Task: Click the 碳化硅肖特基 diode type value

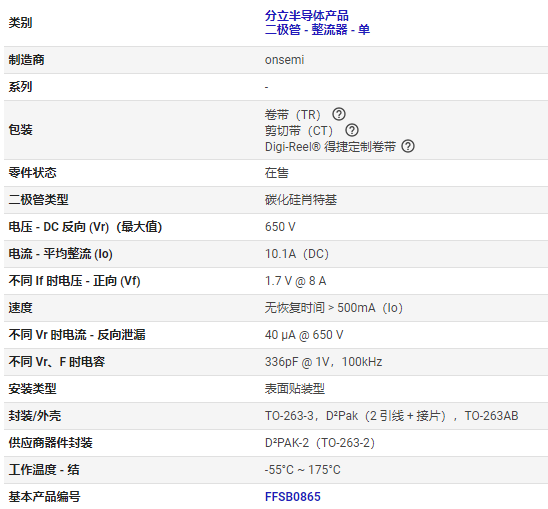Action: coord(301,200)
